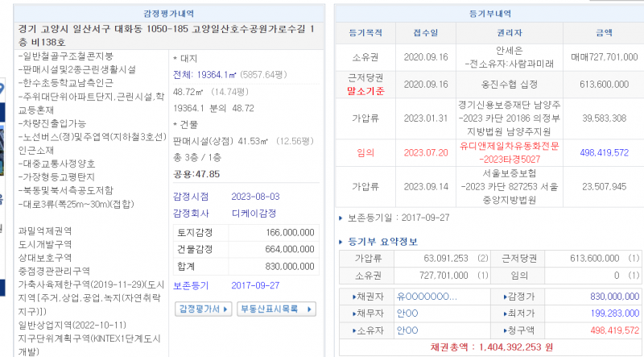Select the 권리자 column header

(x=510, y=33)
